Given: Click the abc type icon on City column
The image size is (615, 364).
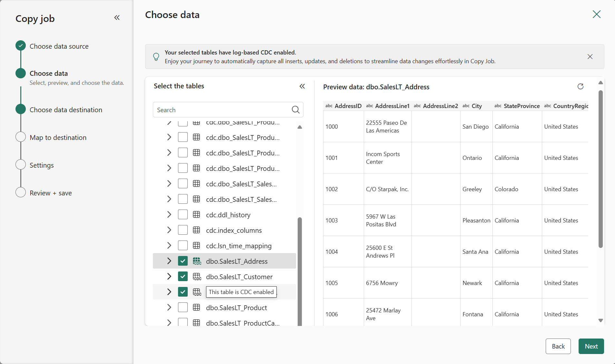Looking at the screenshot, I should (466, 106).
